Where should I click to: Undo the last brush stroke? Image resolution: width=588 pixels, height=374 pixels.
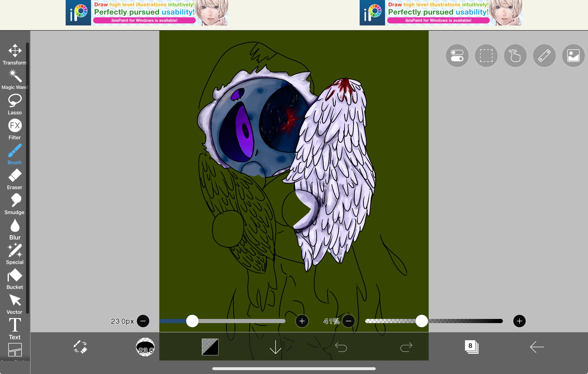[341, 347]
